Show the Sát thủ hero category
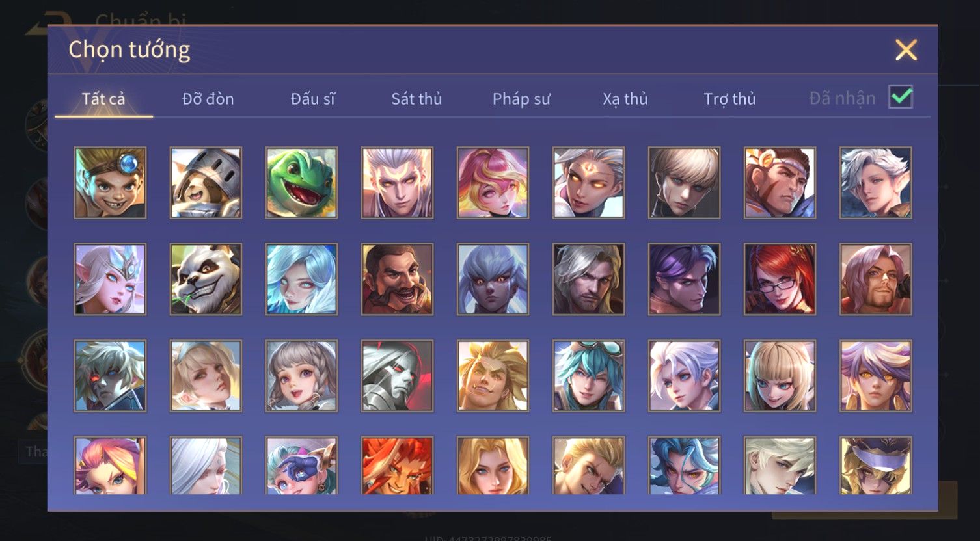 416,99
